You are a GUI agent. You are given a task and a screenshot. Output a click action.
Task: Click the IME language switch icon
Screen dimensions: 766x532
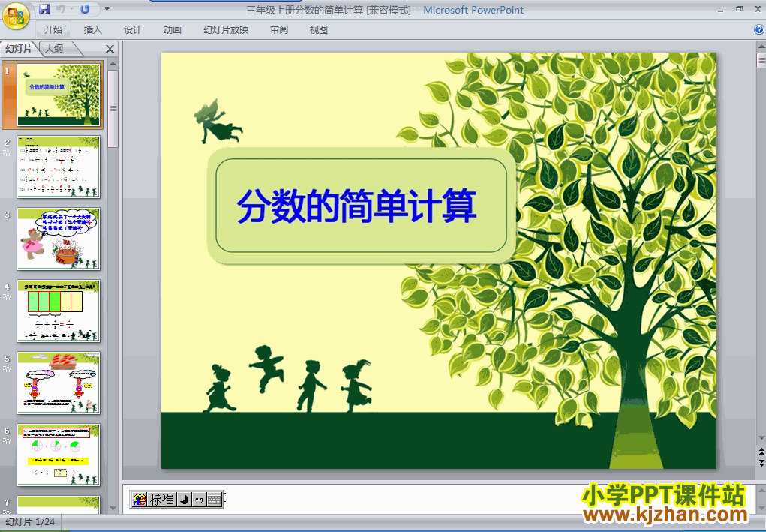140,499
